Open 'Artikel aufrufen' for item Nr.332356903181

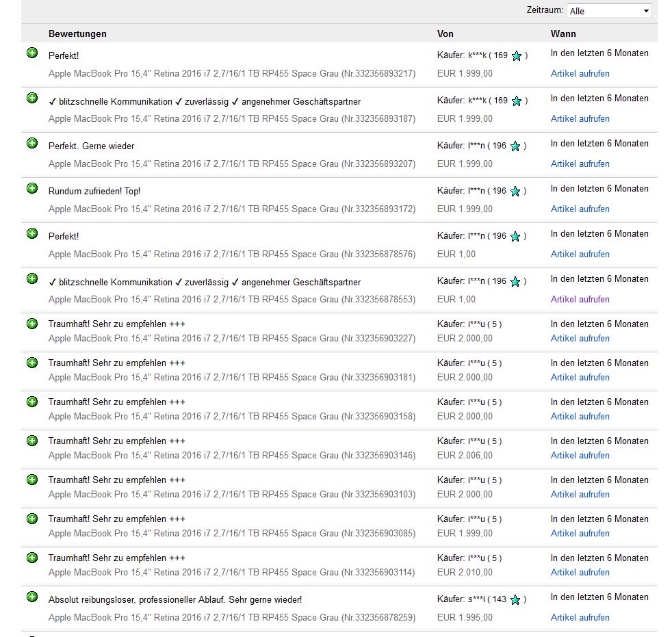click(x=580, y=378)
